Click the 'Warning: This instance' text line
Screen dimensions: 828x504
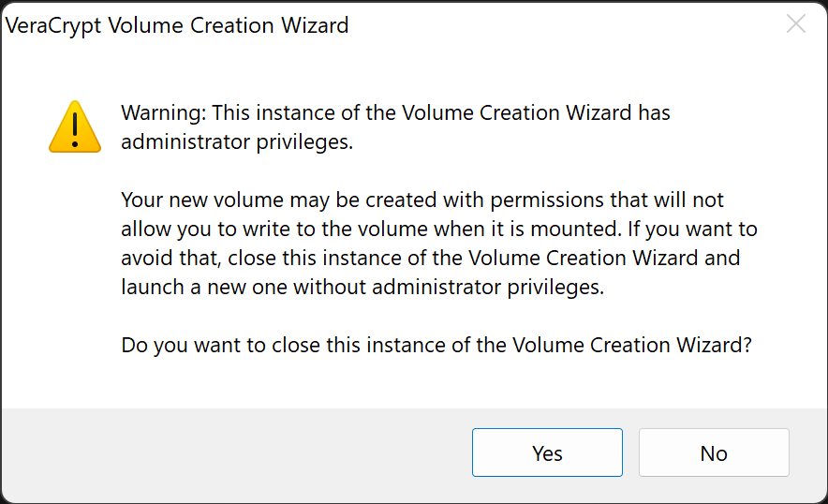[395, 112]
